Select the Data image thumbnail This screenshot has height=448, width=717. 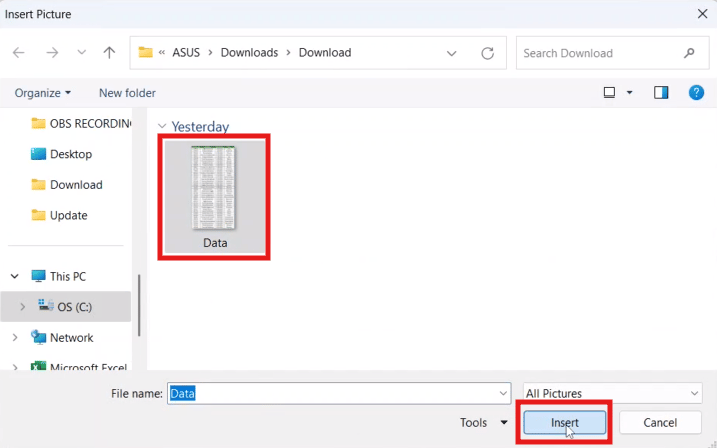[214, 187]
